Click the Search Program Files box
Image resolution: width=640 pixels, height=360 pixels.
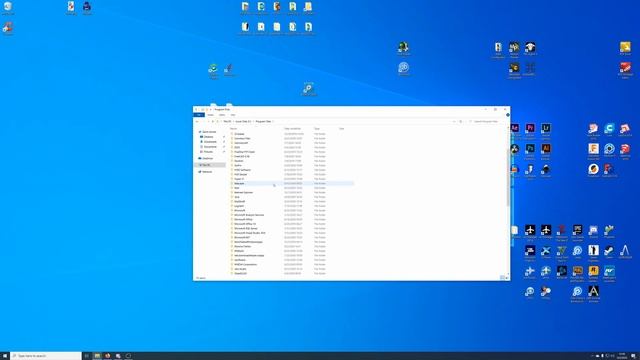coord(487,122)
